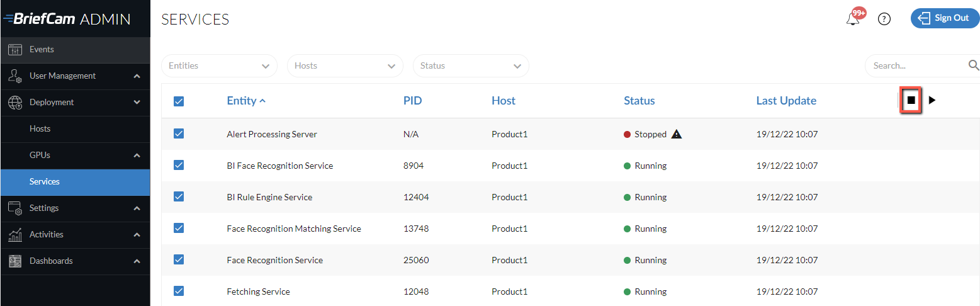Click the Sign Out button
The height and width of the screenshot is (306, 980).
pyautogui.click(x=945, y=18)
